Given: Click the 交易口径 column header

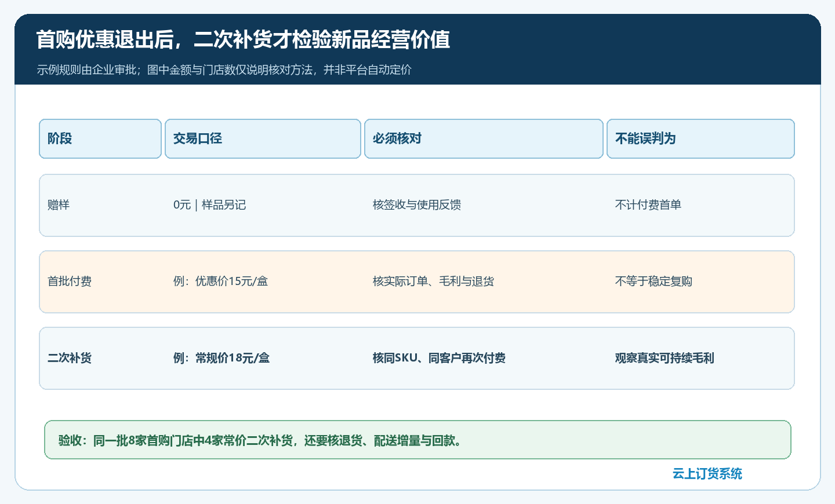Looking at the screenshot, I should pos(263,138).
